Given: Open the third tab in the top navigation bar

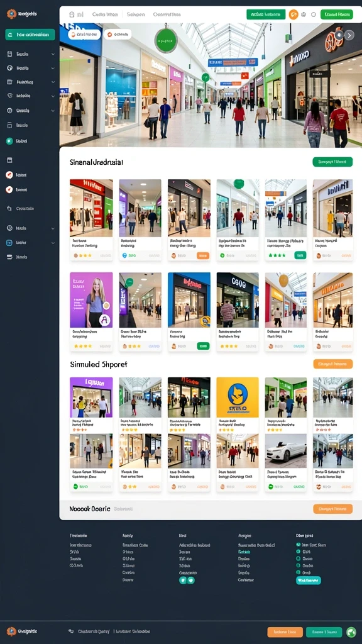Looking at the screenshot, I should click(x=167, y=14).
